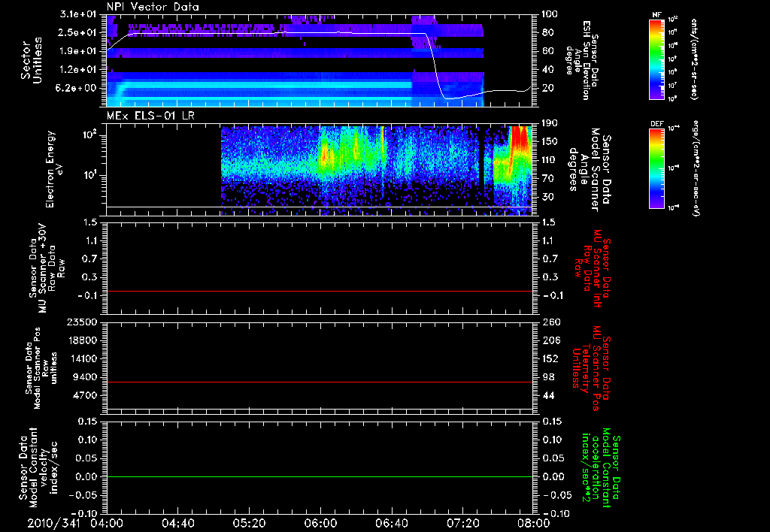Click the gray line in MU Scanner +30V panel
This screenshot has width=770, height=532.
[x=320, y=291]
